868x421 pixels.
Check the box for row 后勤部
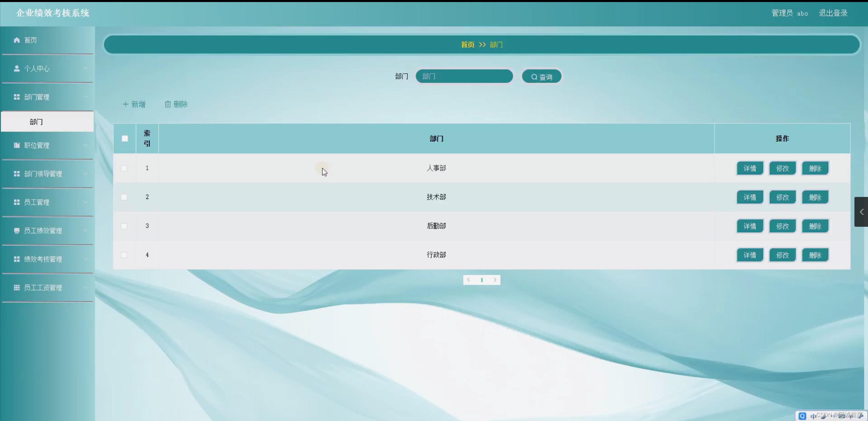point(124,226)
